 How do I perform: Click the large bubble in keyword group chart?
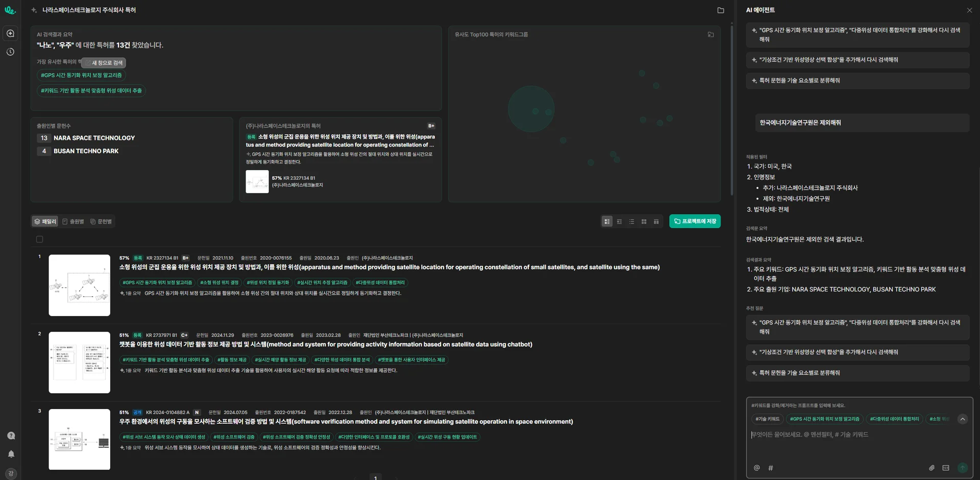(x=531, y=109)
